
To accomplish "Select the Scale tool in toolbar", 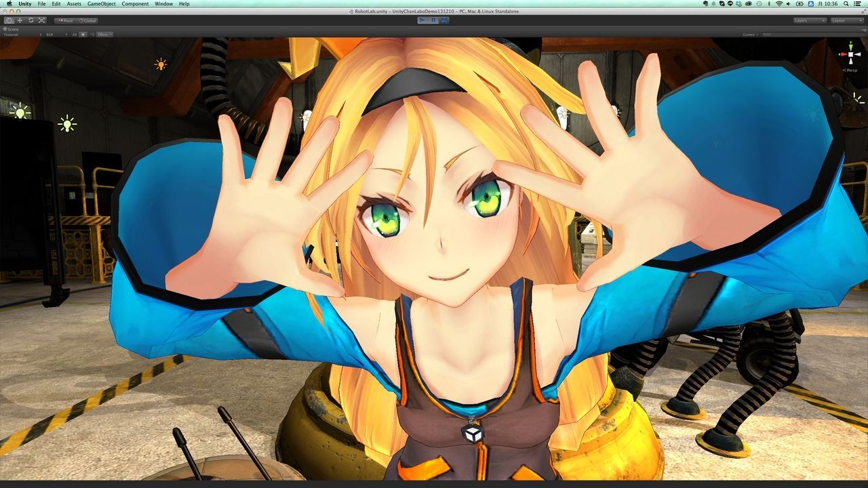I will 41,20.
